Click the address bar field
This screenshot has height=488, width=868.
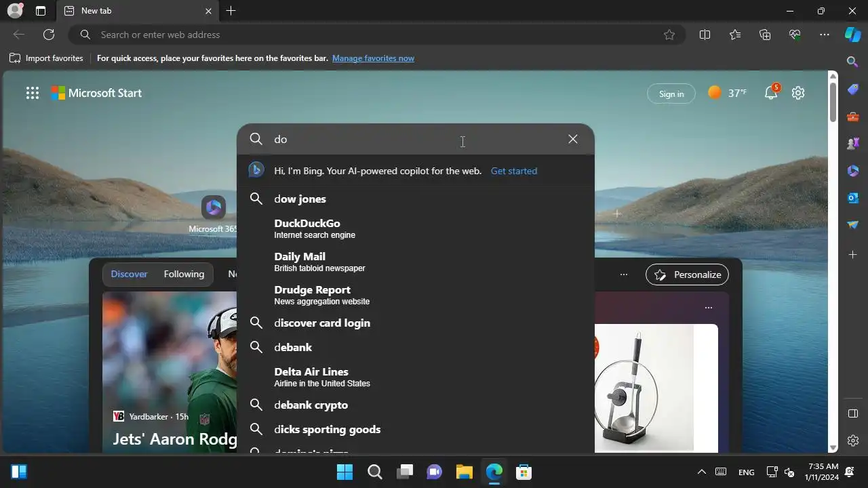(376, 35)
